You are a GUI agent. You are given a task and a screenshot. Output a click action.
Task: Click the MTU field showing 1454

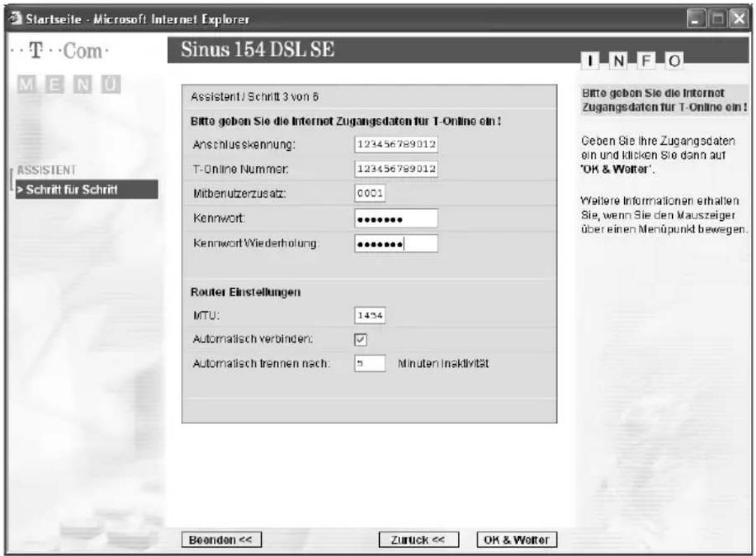point(370,316)
